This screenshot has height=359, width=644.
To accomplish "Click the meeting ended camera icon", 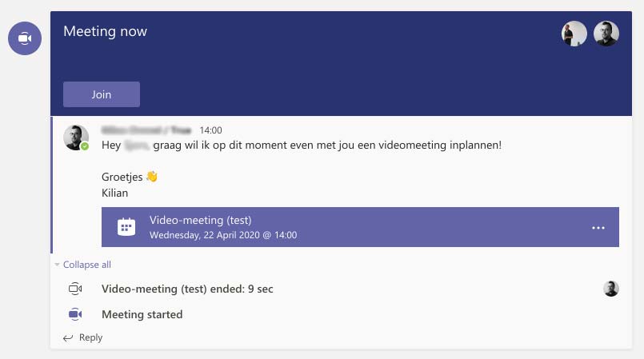I will (75, 289).
